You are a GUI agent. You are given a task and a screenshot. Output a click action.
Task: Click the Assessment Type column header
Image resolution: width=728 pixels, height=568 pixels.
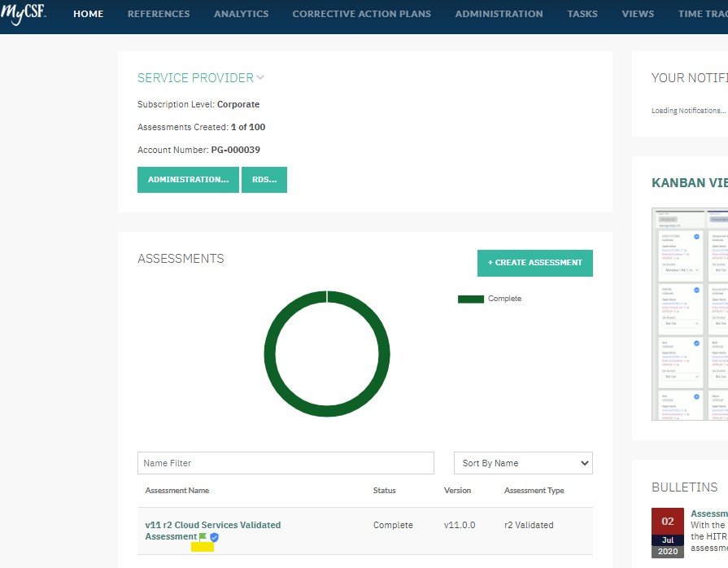pos(534,491)
